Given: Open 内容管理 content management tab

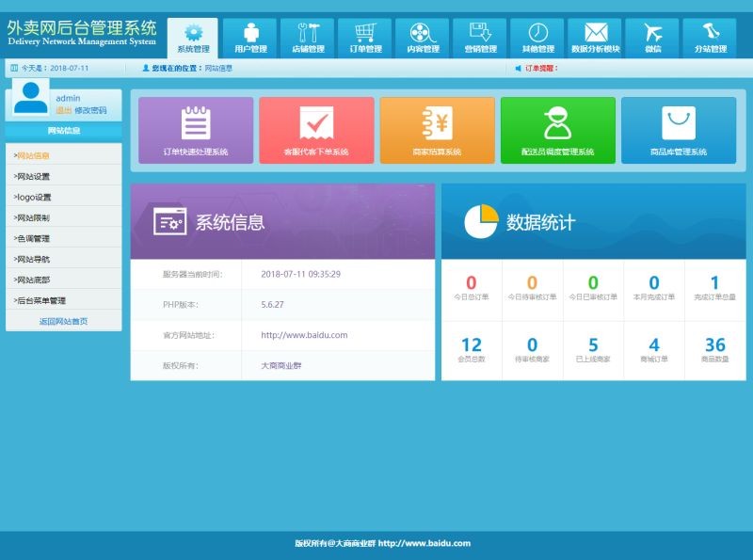Looking at the screenshot, I should coord(423,38).
